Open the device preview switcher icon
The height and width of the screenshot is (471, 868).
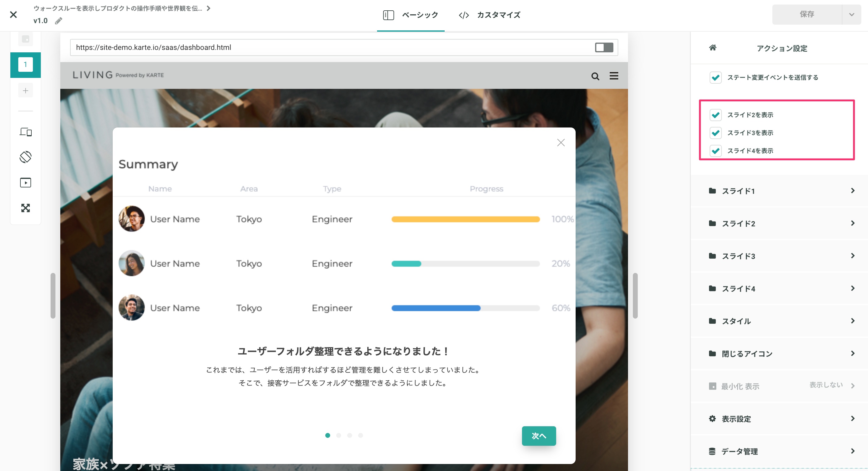(26, 132)
